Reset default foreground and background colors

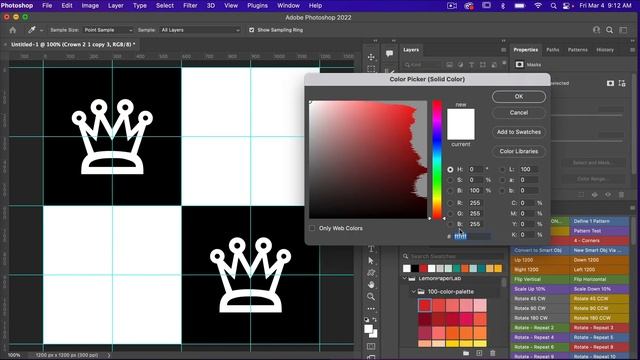coord(367,320)
